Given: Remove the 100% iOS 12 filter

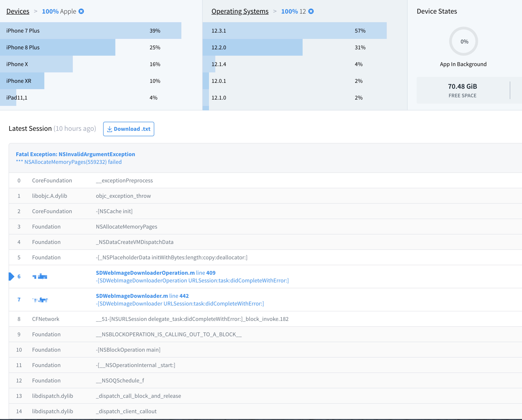Looking at the screenshot, I should point(311,11).
